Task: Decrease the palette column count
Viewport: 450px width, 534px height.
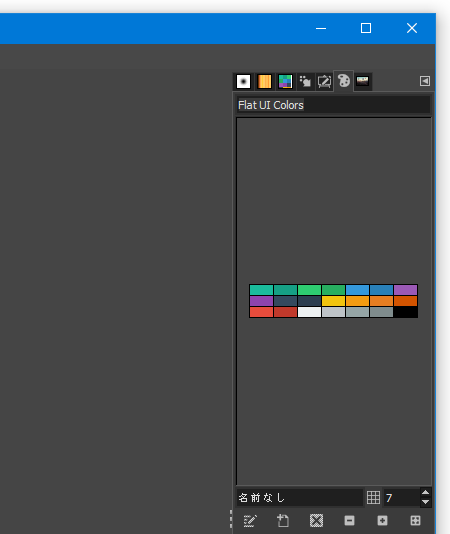Action: coord(425,502)
